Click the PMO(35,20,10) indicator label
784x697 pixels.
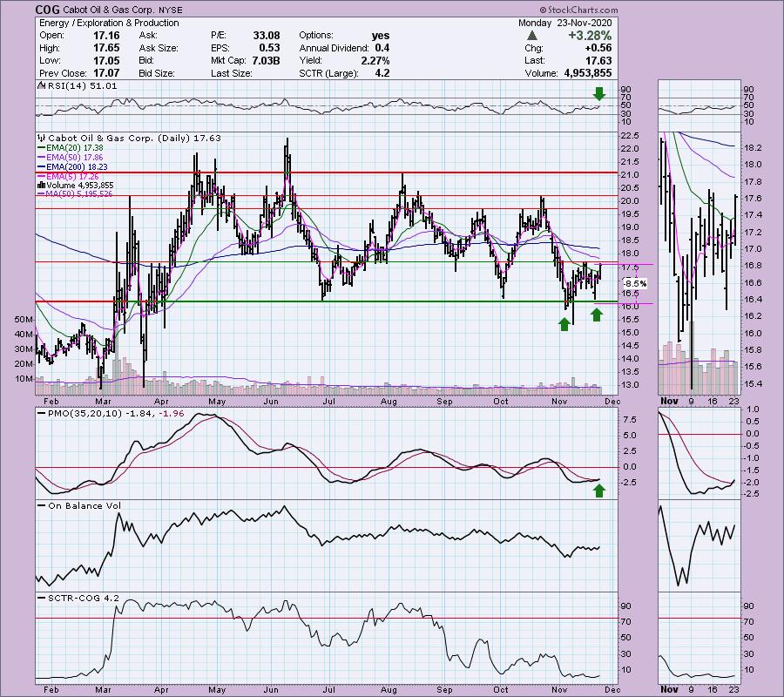(84, 414)
